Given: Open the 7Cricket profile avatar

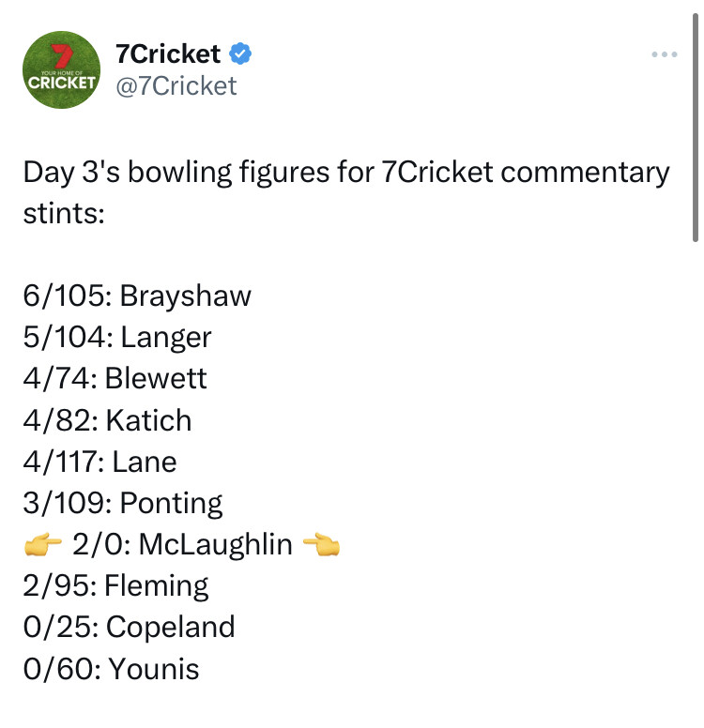Looking at the screenshot, I should pyautogui.click(x=61, y=71).
